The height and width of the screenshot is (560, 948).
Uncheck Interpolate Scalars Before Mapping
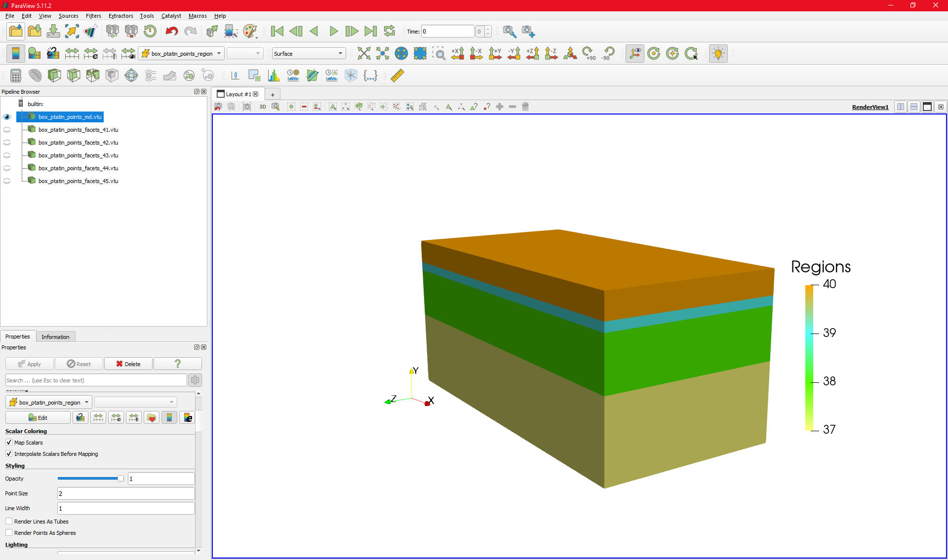(x=9, y=454)
